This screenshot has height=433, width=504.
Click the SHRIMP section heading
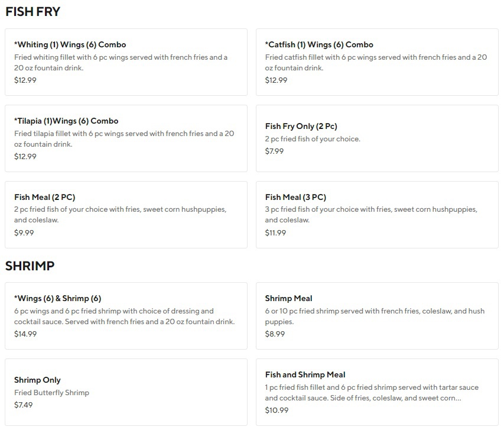click(x=30, y=266)
